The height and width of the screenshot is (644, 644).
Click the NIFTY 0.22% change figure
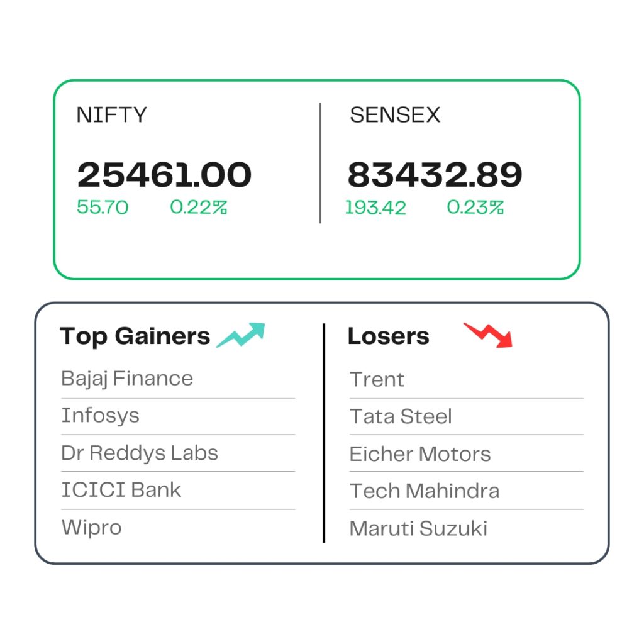(199, 208)
